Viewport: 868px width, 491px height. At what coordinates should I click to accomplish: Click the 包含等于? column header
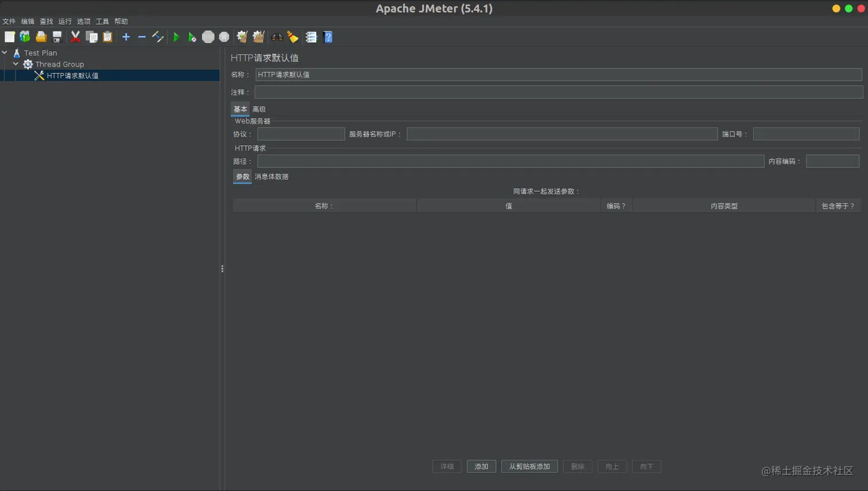pos(838,206)
